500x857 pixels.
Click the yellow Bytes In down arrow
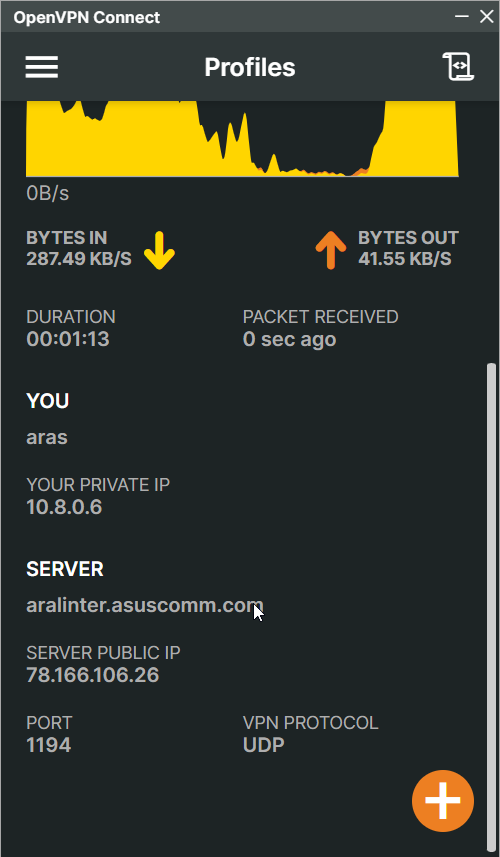point(160,250)
